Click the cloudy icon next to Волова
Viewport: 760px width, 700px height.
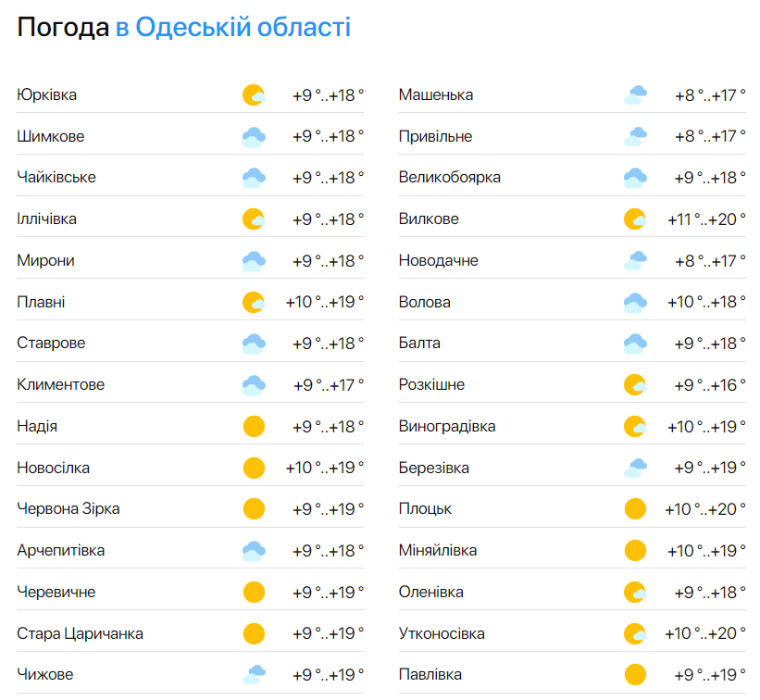pyautogui.click(x=635, y=302)
